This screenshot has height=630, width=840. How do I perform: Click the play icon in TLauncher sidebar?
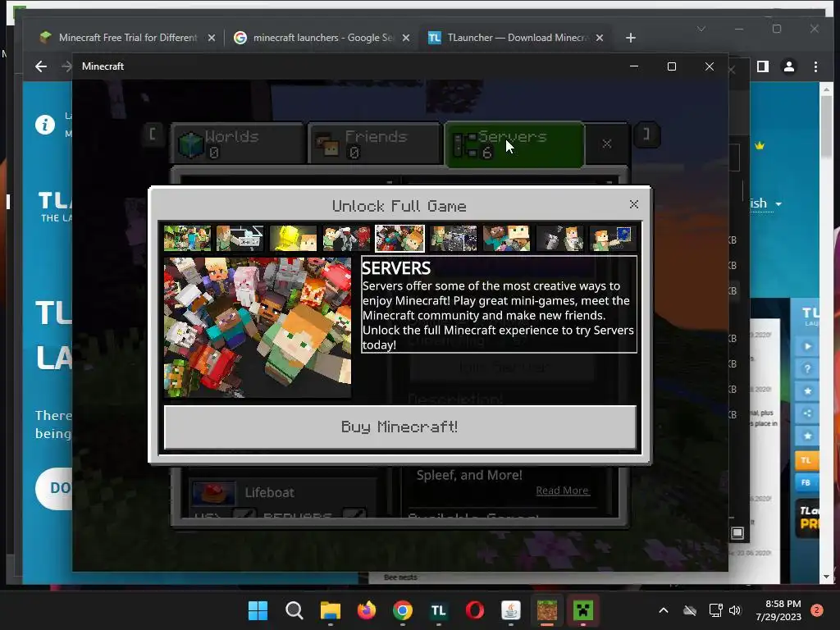[807, 346]
